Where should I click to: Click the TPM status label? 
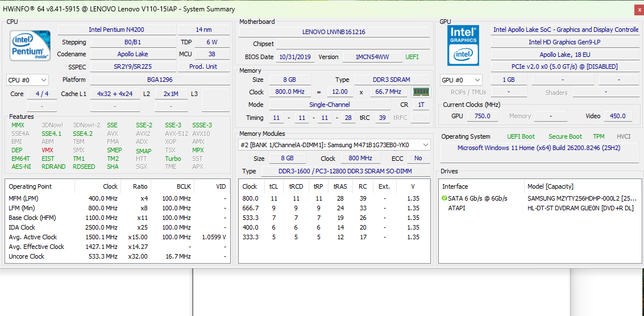tap(599, 136)
